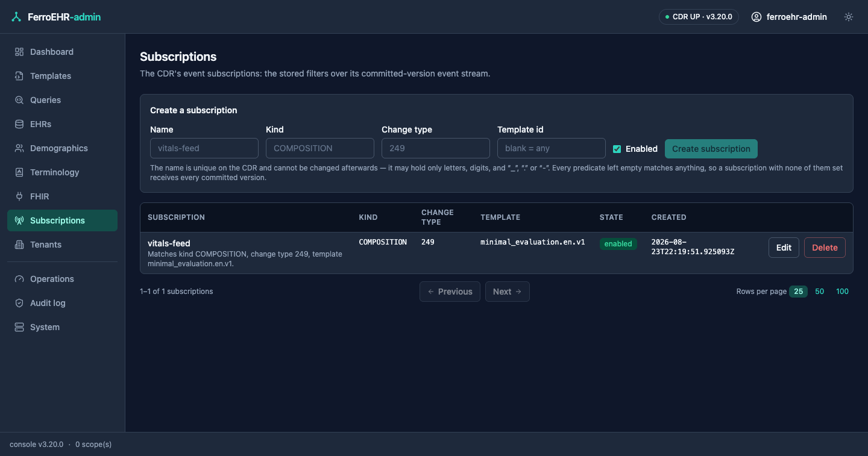Toggle the light/dark theme sun icon

849,17
